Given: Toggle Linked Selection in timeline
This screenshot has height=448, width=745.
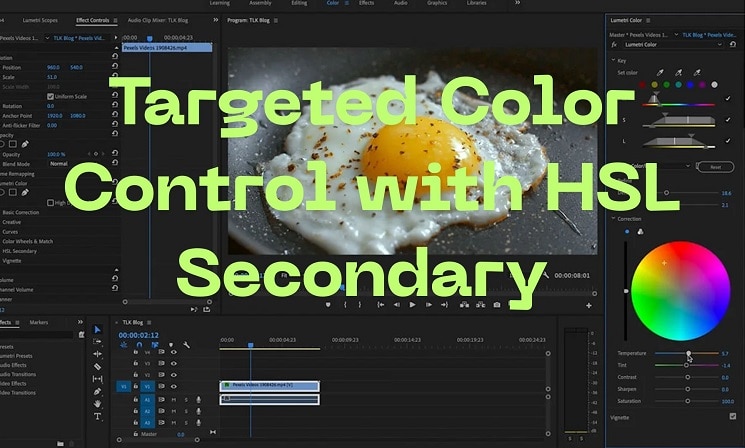Looking at the screenshot, I should point(155,345).
